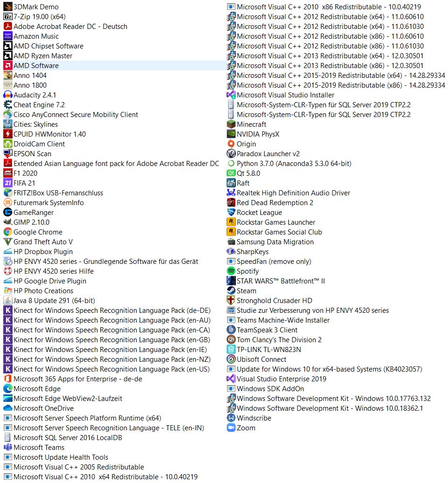The image size is (448, 483).
Task: Click the Zoom camera icon
Action: [x=231, y=428]
